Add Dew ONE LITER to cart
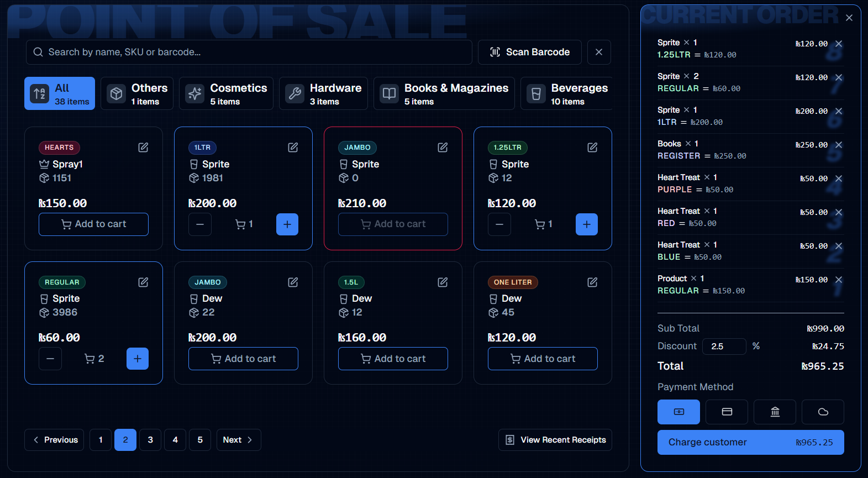This screenshot has height=478, width=868. [543, 359]
